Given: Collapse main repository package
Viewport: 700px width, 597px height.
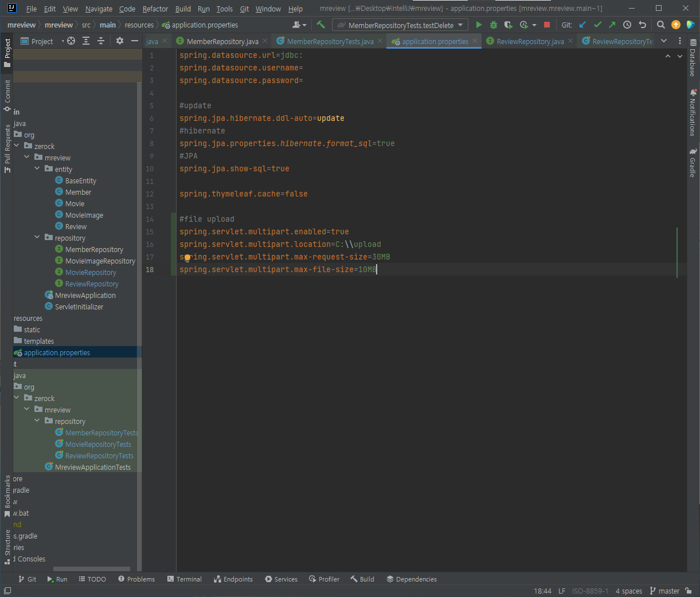Looking at the screenshot, I should (37, 237).
